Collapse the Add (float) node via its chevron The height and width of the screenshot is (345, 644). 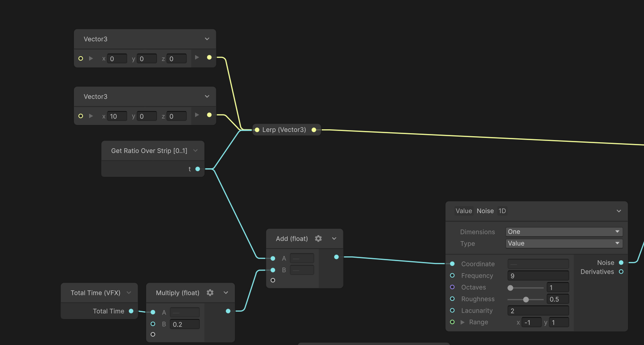[x=333, y=238]
